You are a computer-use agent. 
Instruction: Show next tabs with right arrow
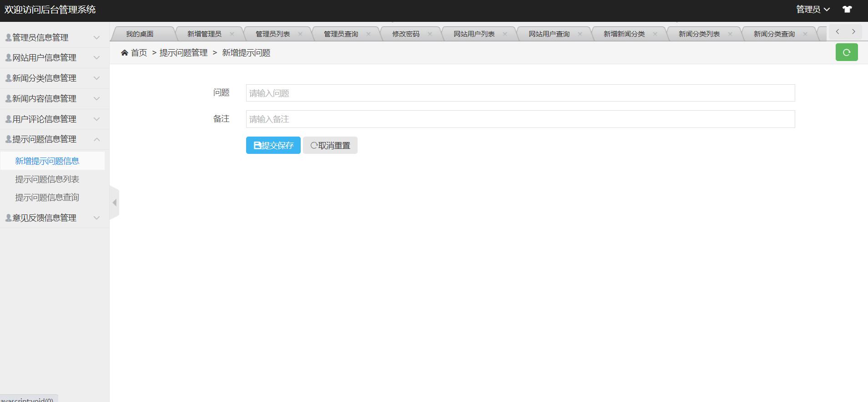click(853, 31)
